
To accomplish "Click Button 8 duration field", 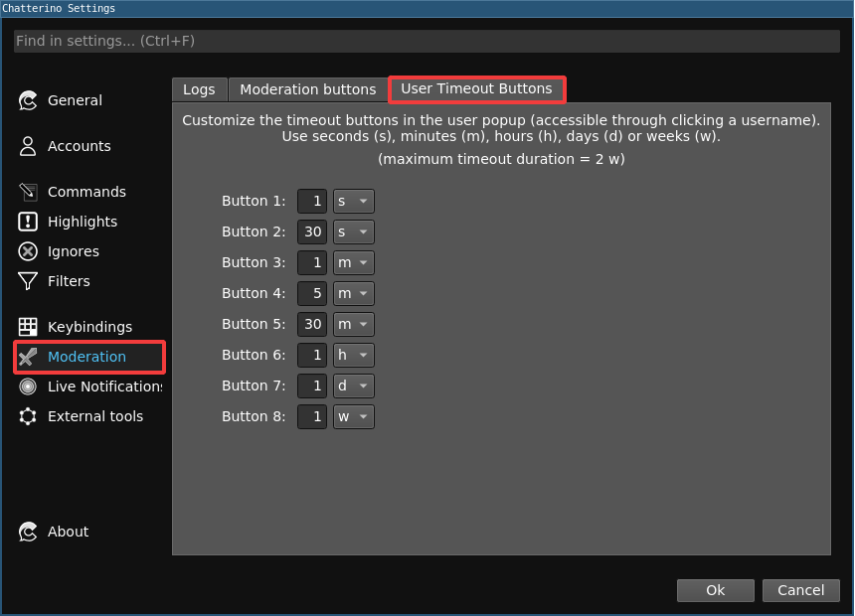I will coord(312,416).
